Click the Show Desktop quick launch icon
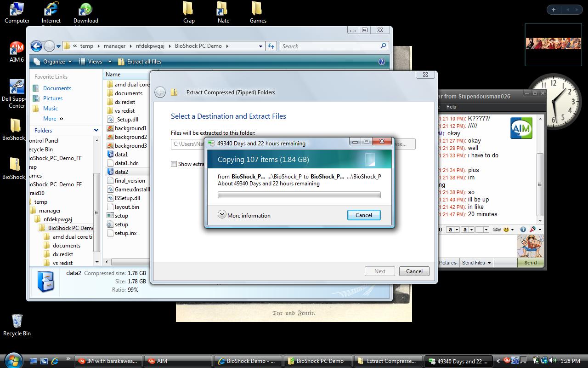Viewport: 588px width, 368px height. click(x=33, y=361)
